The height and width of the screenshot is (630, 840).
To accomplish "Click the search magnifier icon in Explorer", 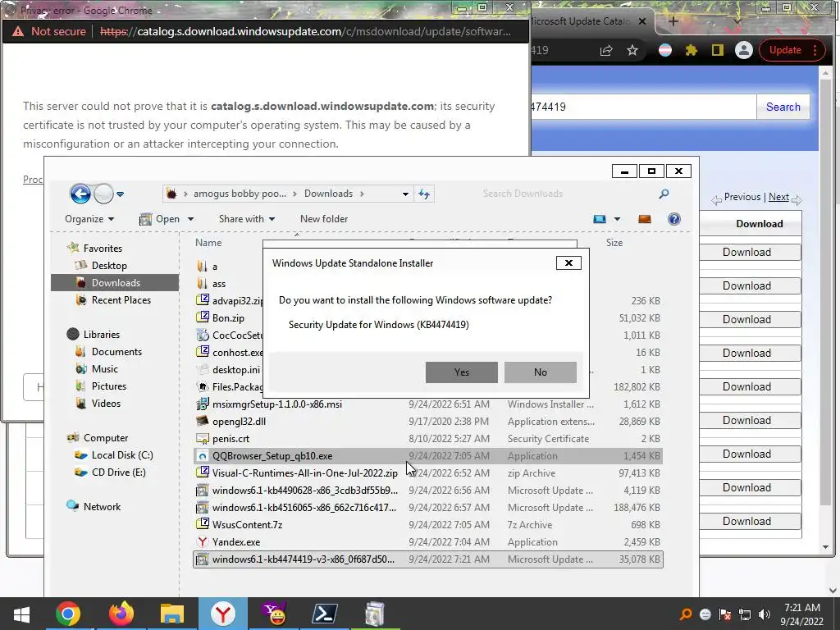I will [x=664, y=194].
